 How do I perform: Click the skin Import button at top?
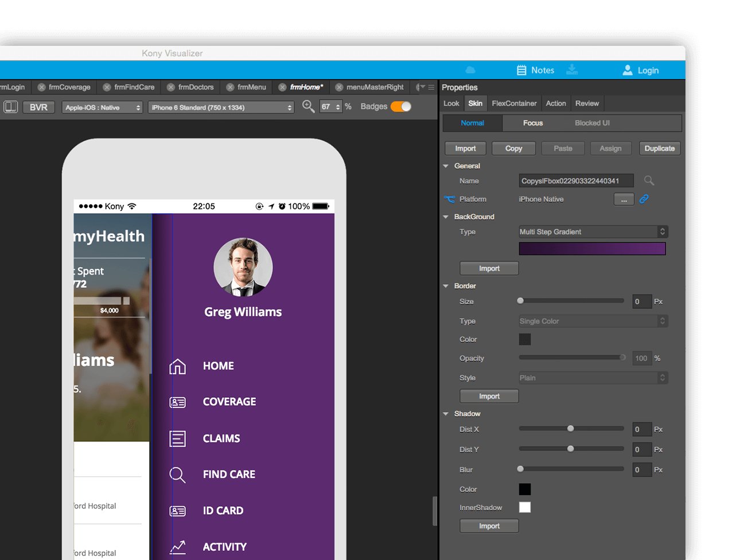point(465,148)
